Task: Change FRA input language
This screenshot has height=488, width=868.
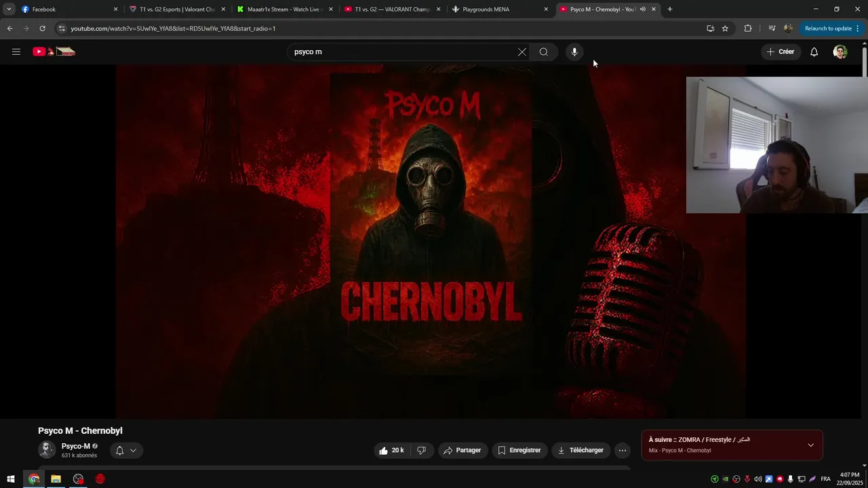Action: coord(825,479)
